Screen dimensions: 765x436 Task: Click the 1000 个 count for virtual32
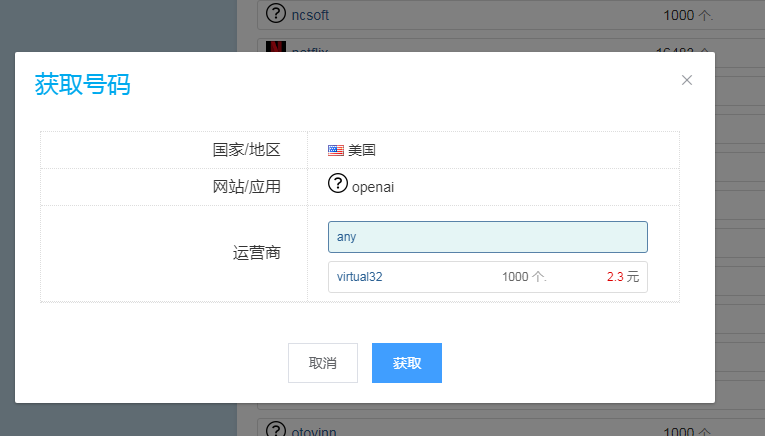523,277
